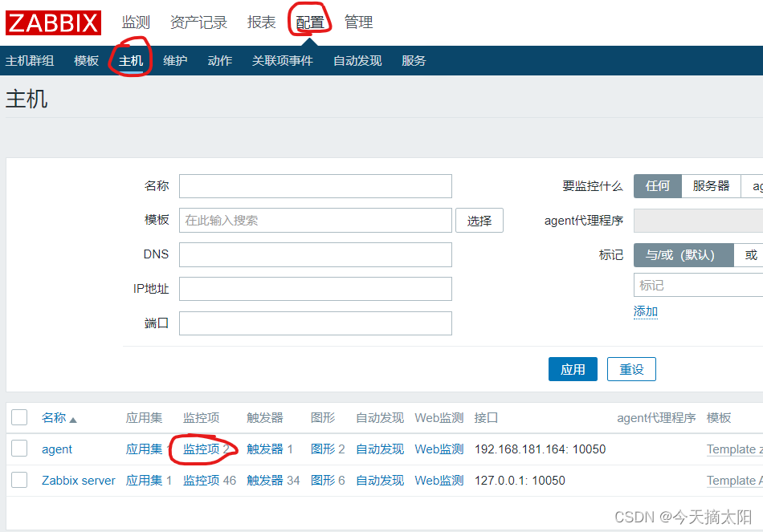
Task: Select 或 tag mode
Action: [751, 255]
